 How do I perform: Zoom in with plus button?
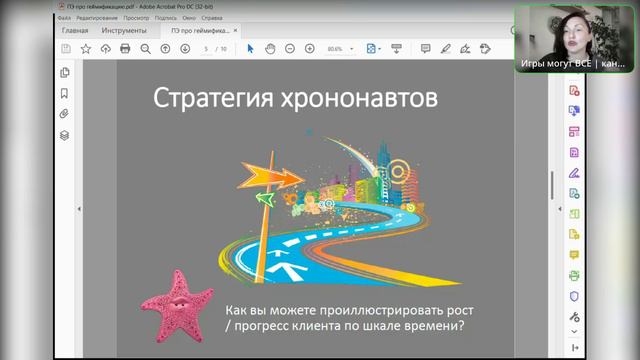310,49
